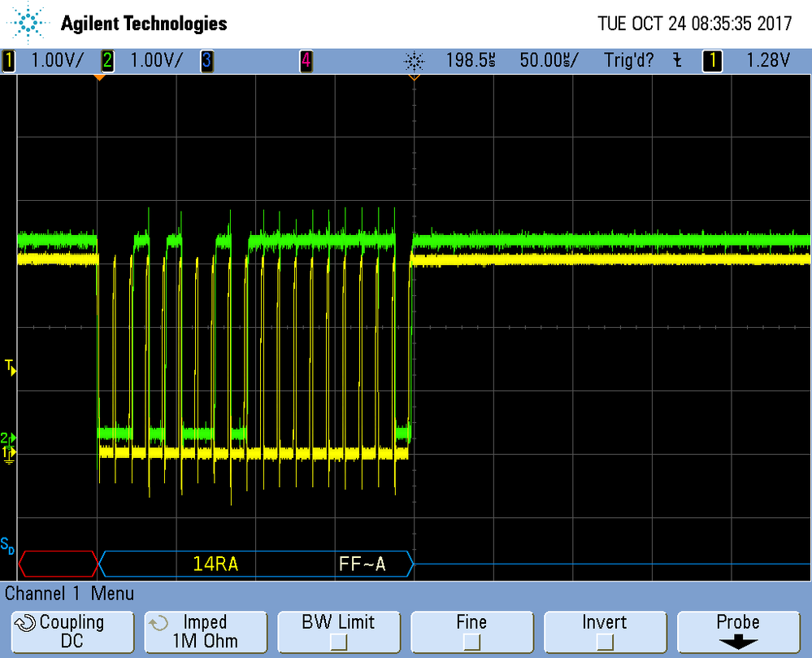This screenshot has width=812, height=658.
Task: Click the date and time readout
Action: [x=695, y=24]
